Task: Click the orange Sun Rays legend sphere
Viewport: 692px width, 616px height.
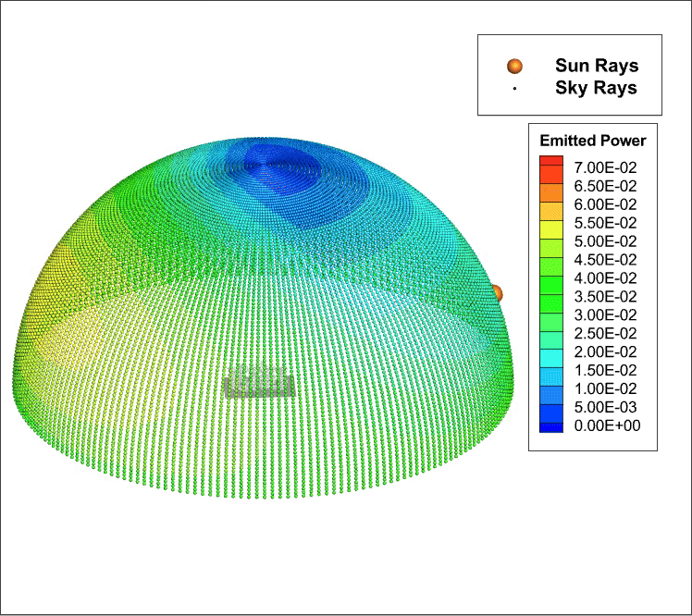Action: (x=515, y=66)
